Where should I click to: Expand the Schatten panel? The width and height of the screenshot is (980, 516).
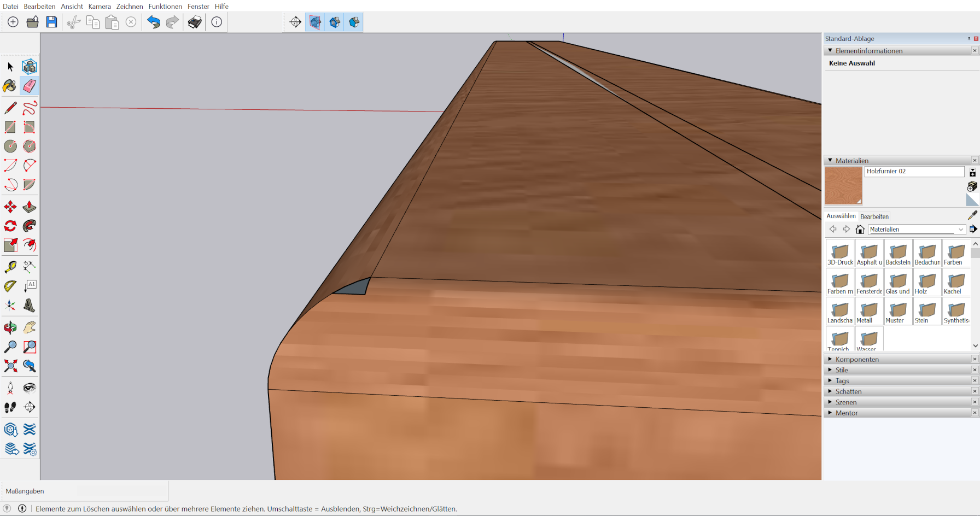[x=848, y=391]
